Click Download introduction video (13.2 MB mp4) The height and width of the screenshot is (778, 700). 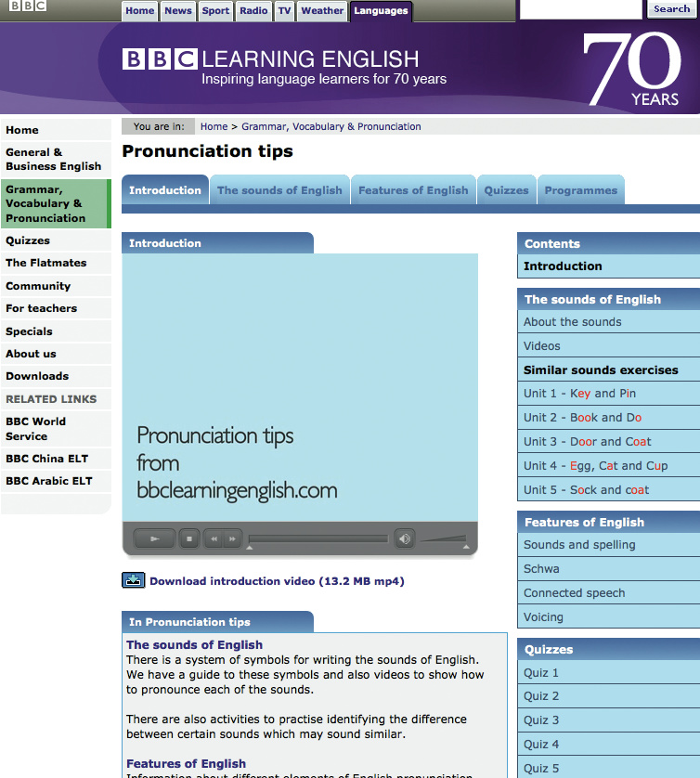[277, 581]
